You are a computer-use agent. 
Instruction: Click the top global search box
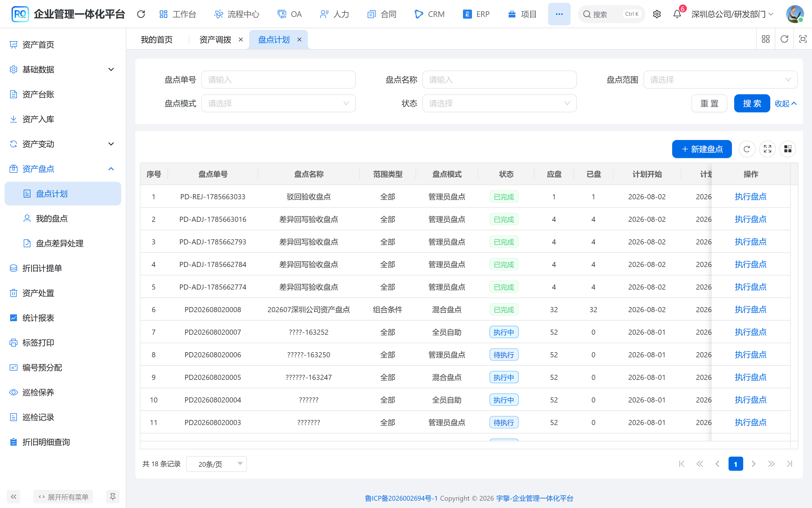coord(611,14)
